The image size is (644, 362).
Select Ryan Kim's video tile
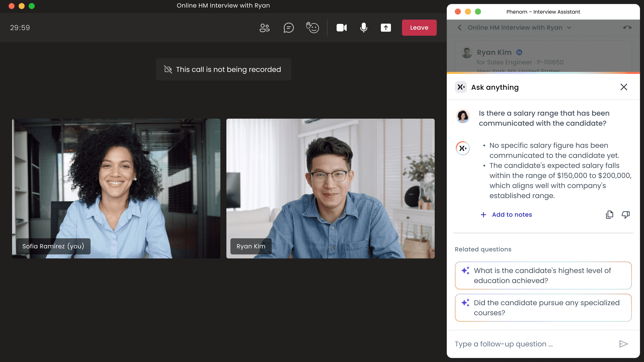pyautogui.click(x=330, y=188)
